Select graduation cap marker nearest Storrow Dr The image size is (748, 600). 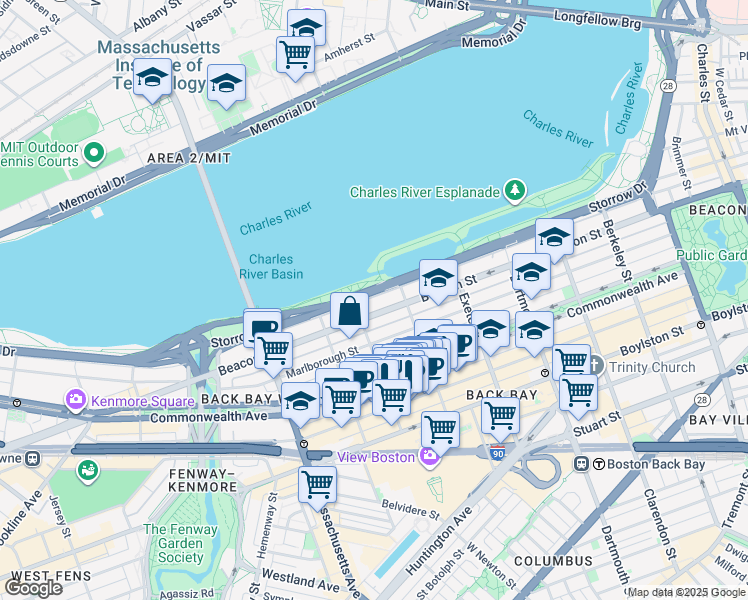tap(554, 241)
